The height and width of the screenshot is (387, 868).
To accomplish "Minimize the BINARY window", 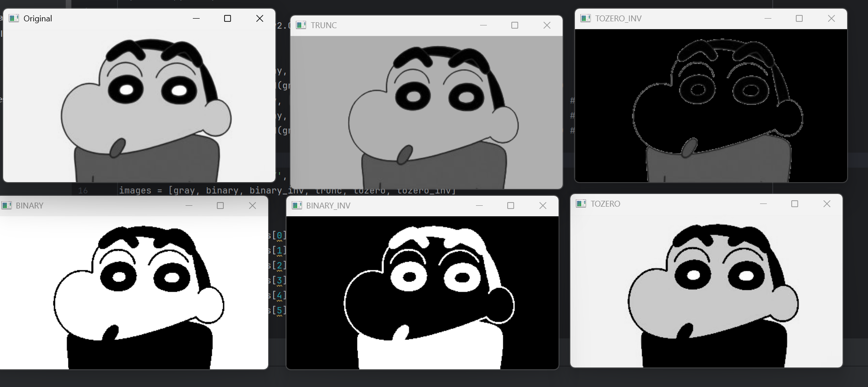I will (x=189, y=205).
